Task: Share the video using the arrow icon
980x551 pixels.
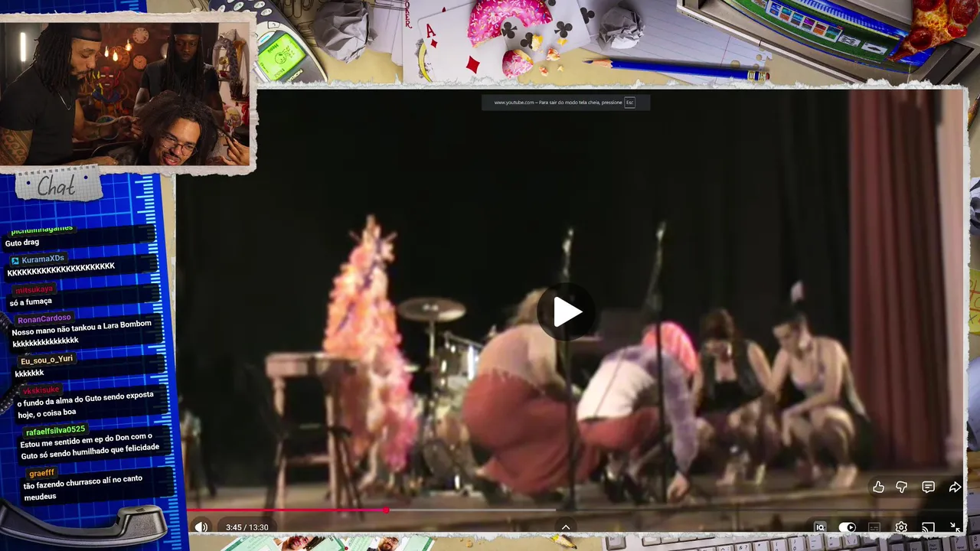Action: pyautogui.click(x=955, y=487)
